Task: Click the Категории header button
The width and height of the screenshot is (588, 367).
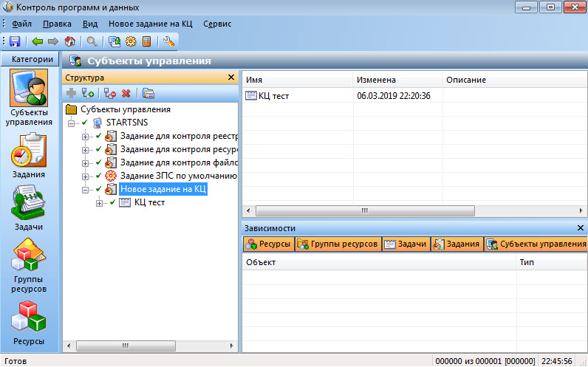Action: click(x=30, y=59)
